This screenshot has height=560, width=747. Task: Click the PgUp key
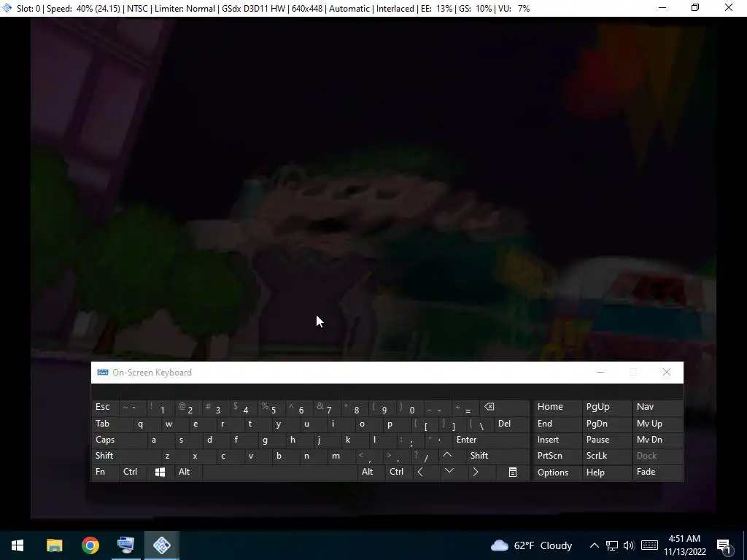pos(606,407)
